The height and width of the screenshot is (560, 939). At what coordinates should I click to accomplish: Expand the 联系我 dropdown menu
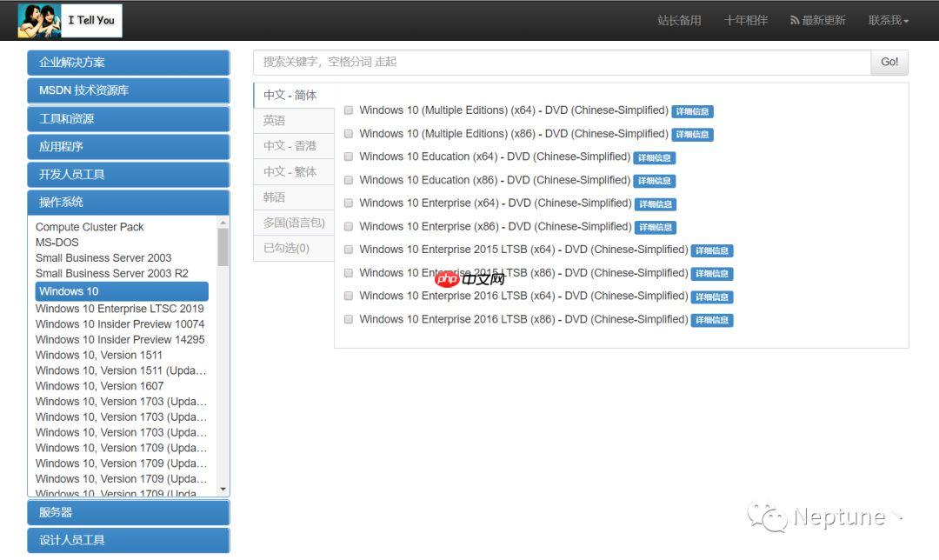[x=889, y=20]
